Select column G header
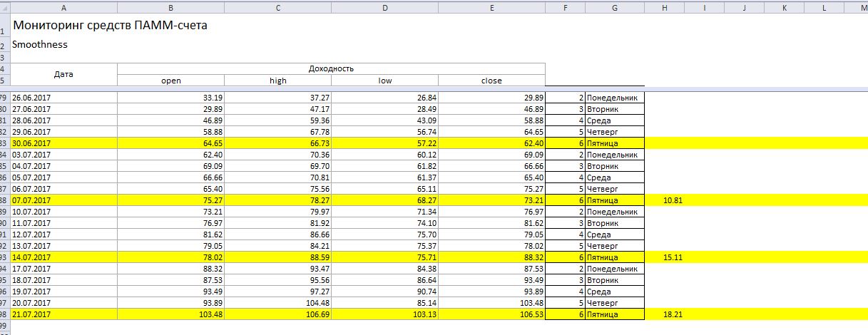This screenshot has width=868, height=335. [614, 6]
